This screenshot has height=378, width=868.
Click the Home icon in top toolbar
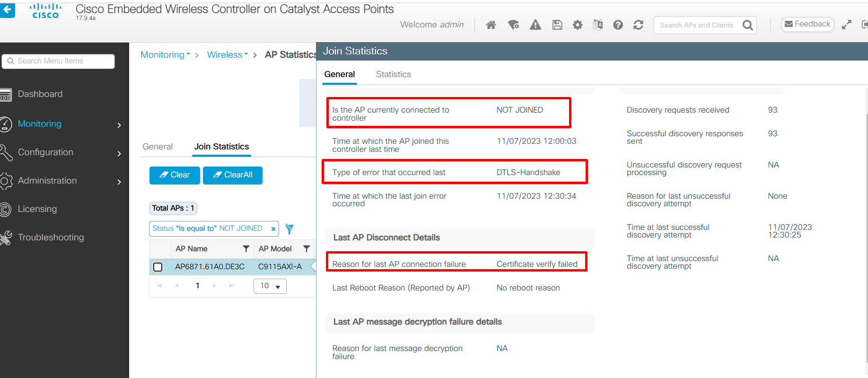491,25
